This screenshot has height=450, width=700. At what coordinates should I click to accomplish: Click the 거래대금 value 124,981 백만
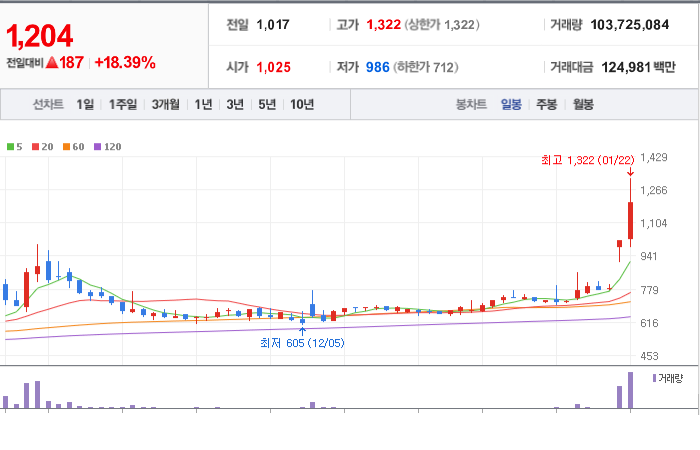coord(638,67)
